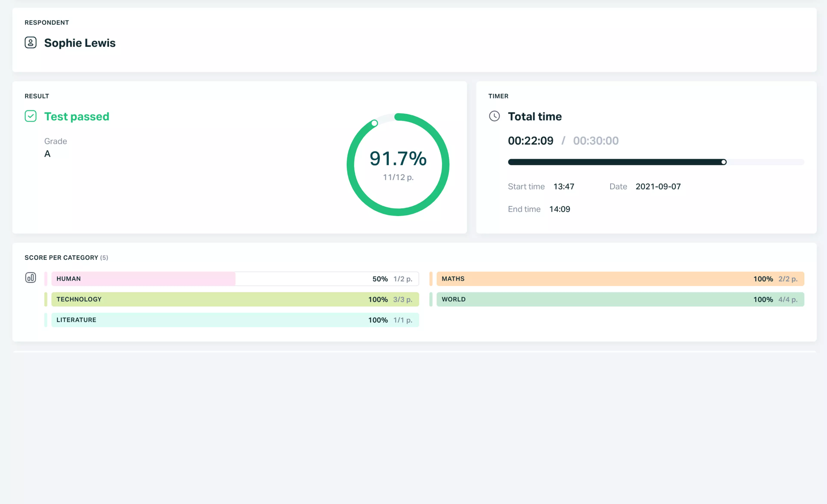Screen dimensions: 827x504
Task: Click the respondent profile icon
Action: coord(30,42)
